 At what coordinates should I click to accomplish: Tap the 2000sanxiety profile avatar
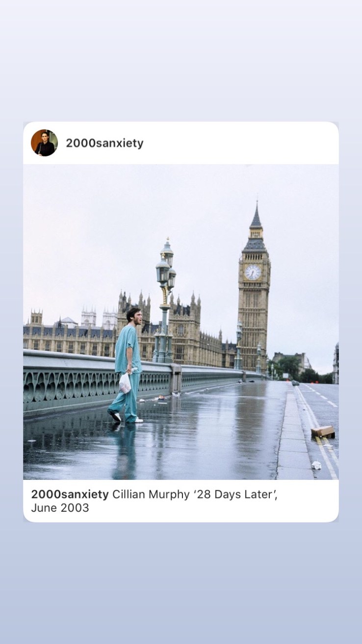[44, 143]
